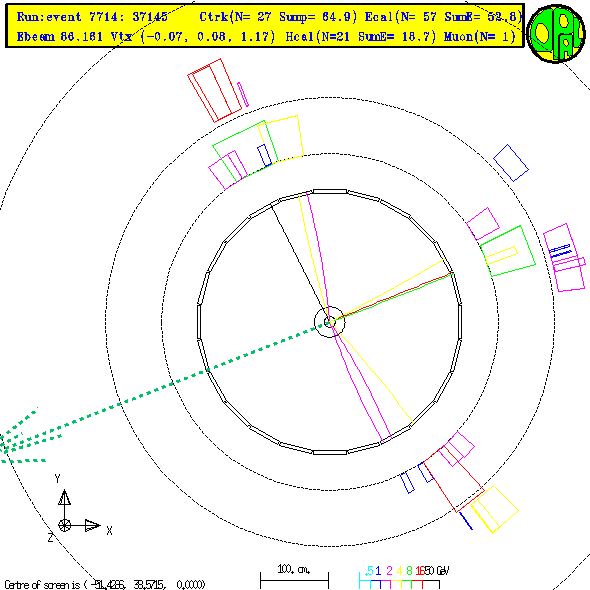Click the cyan .5 GeV legend label
590x590 pixels.
tap(369, 571)
